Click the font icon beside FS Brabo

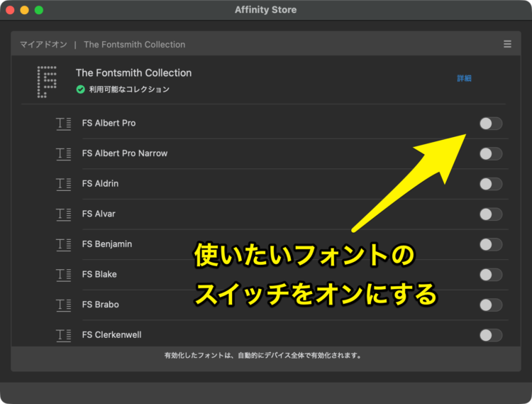(64, 305)
